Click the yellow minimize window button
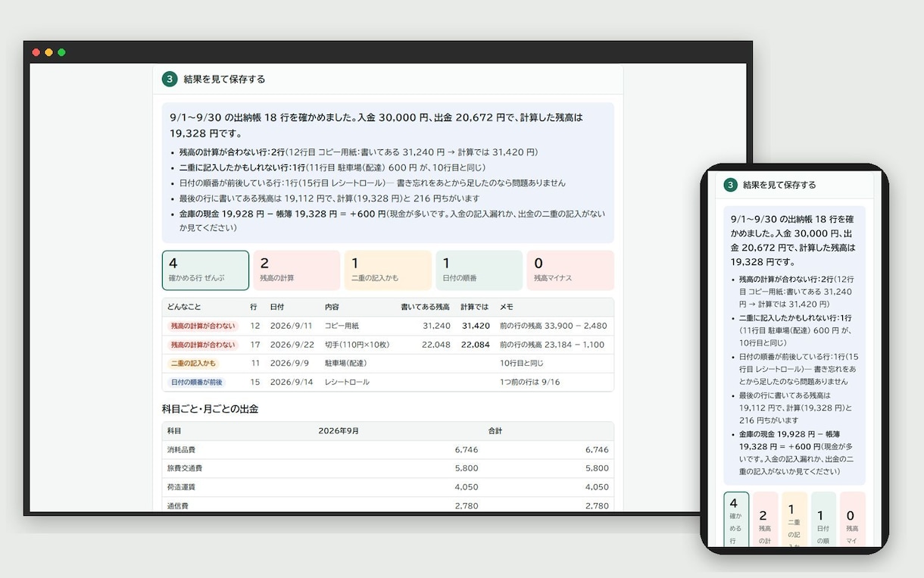 click(48, 52)
